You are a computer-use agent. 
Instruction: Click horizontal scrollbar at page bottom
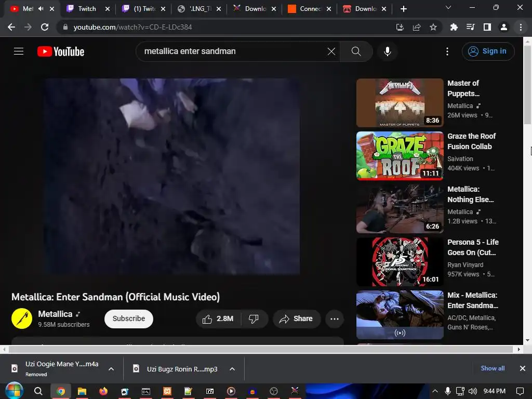pyautogui.click(x=261, y=349)
